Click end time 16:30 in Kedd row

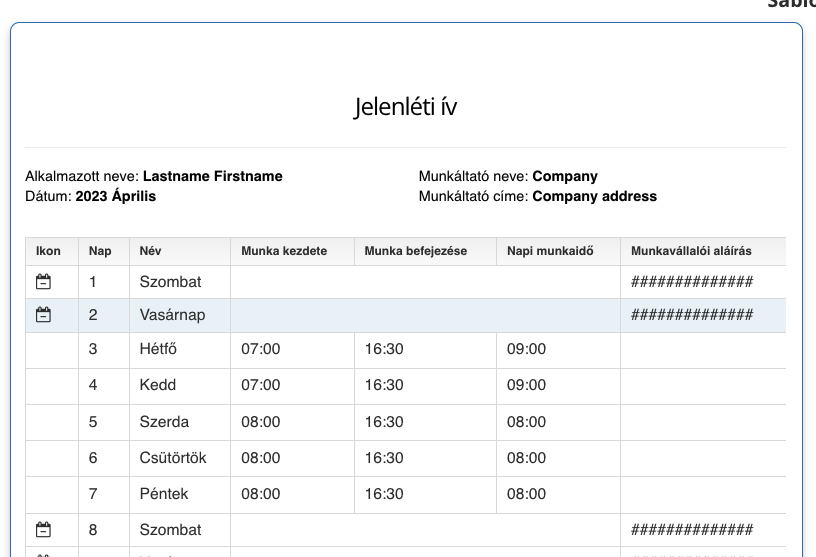coord(384,385)
